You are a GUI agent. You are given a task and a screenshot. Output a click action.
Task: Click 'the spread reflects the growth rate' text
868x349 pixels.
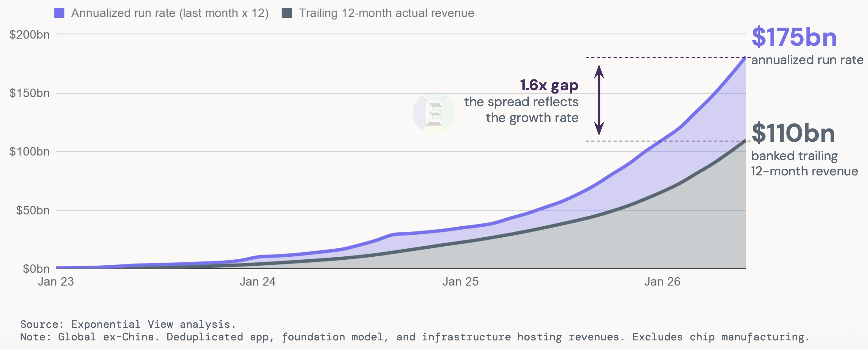521,110
